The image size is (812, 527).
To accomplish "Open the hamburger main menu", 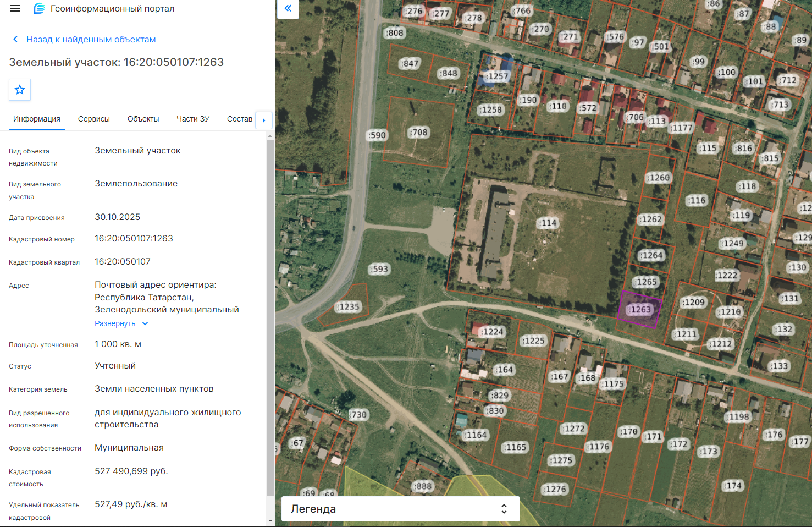I will coord(15,9).
